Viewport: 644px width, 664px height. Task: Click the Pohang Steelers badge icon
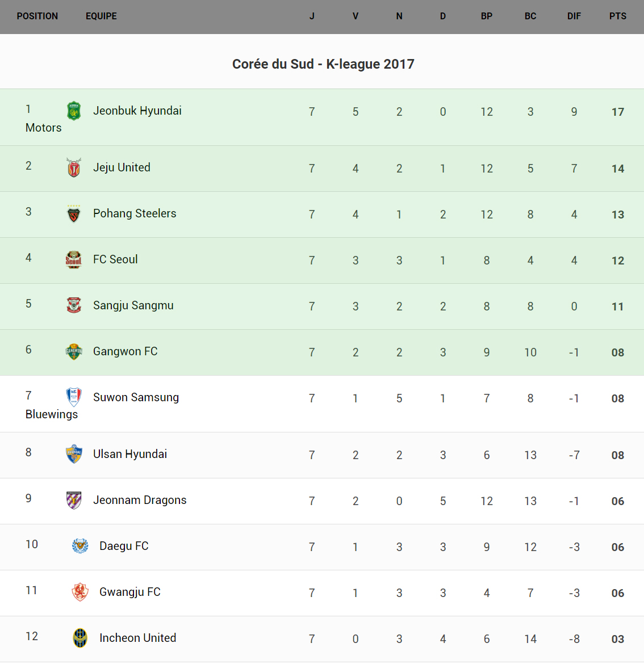[x=74, y=214]
